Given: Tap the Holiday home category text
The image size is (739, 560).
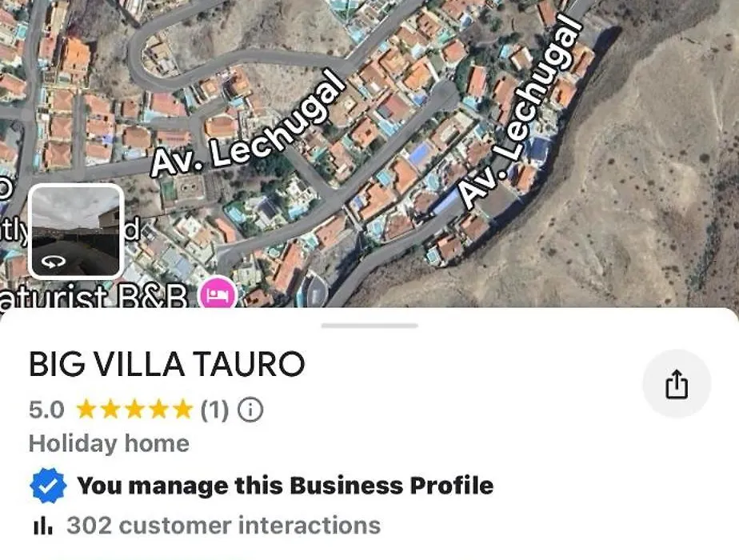Looking at the screenshot, I should point(109,443).
